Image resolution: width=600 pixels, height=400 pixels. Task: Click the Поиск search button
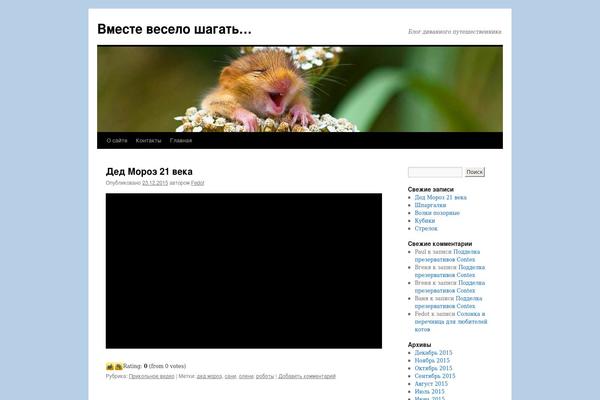474,172
